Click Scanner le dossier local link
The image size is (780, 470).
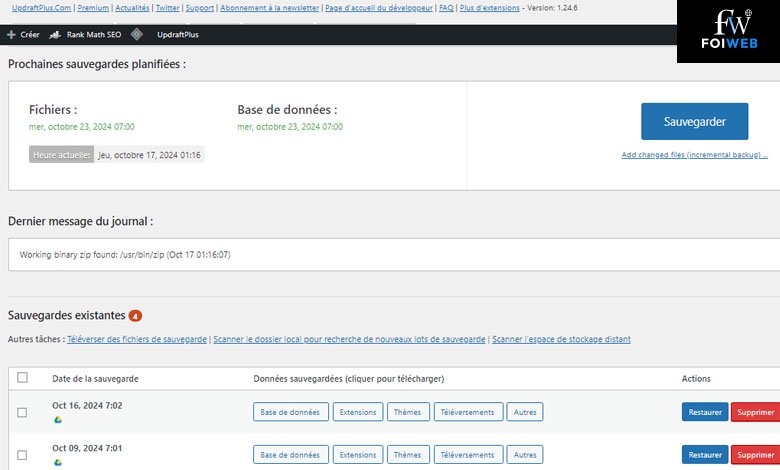point(349,339)
